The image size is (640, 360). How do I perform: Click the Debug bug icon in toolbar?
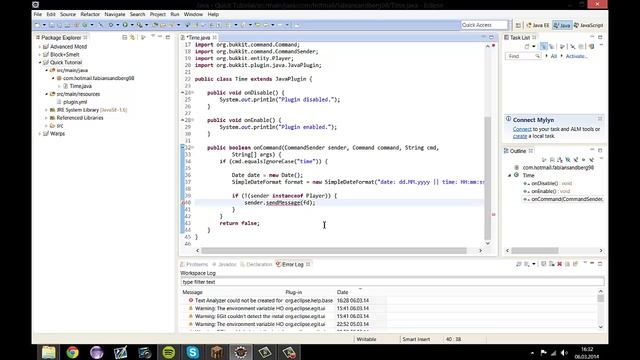pos(111,25)
